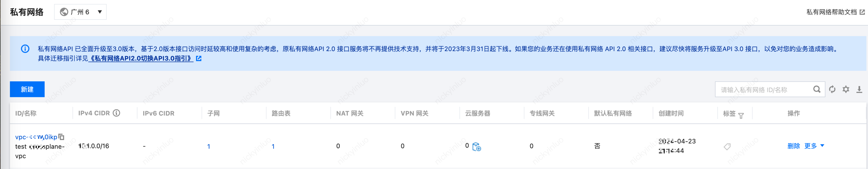
Task: Click the blue notice info icon
Action: 25,49
